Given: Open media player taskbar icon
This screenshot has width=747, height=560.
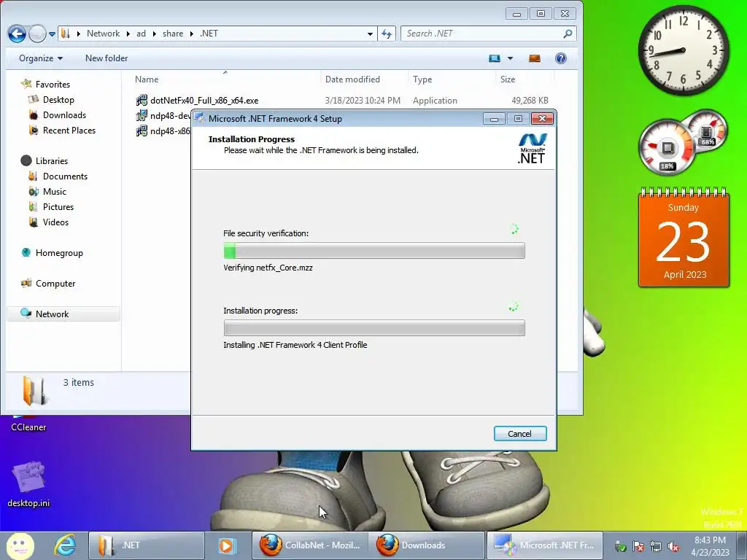Looking at the screenshot, I should [227, 545].
